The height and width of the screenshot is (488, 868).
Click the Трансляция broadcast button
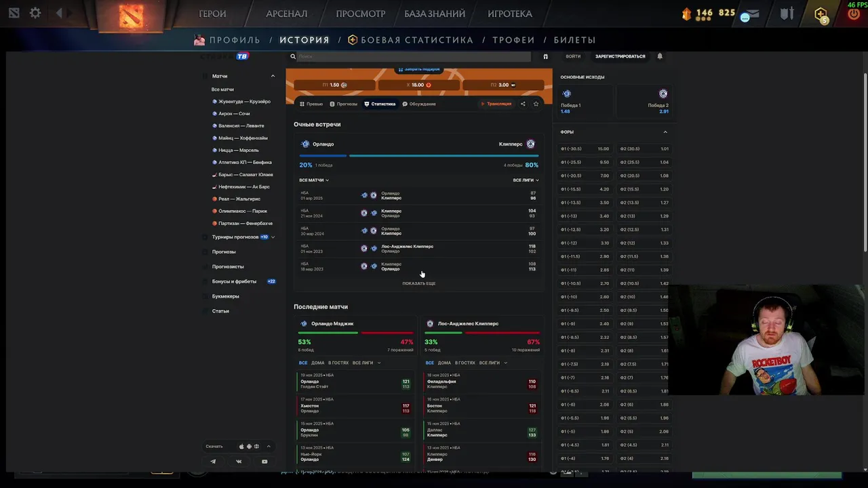pos(496,104)
